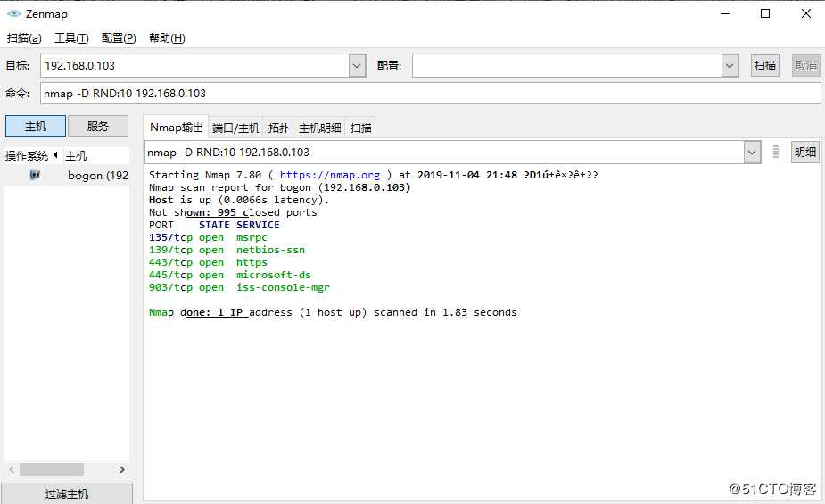
Task: Select the 主机 hosts toggle button
Action: 36,127
